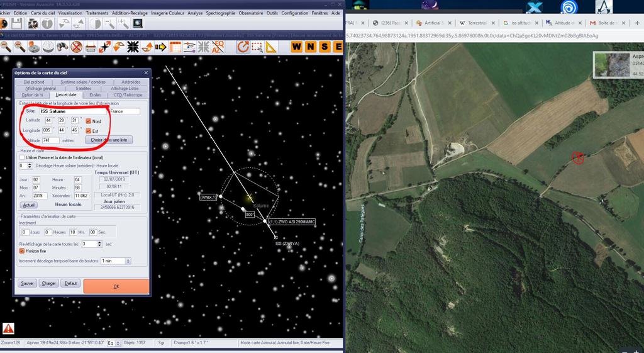Toggle the Horizon fixe checkbox

click(22, 250)
